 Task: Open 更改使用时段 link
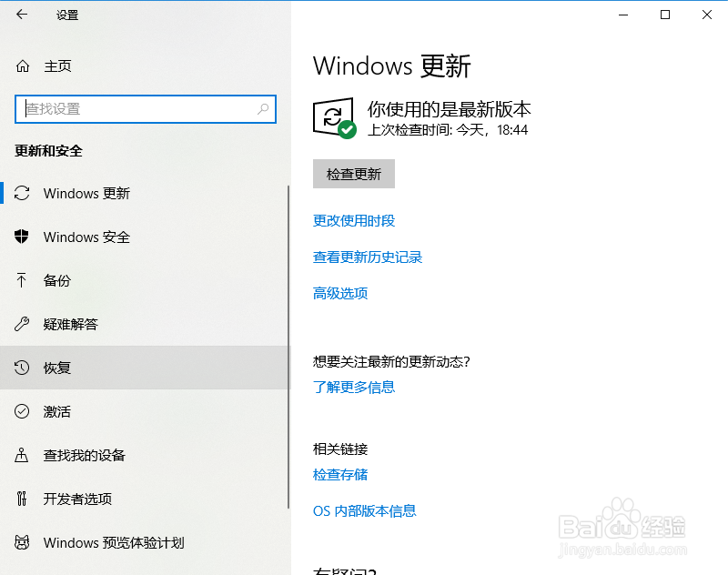(353, 220)
